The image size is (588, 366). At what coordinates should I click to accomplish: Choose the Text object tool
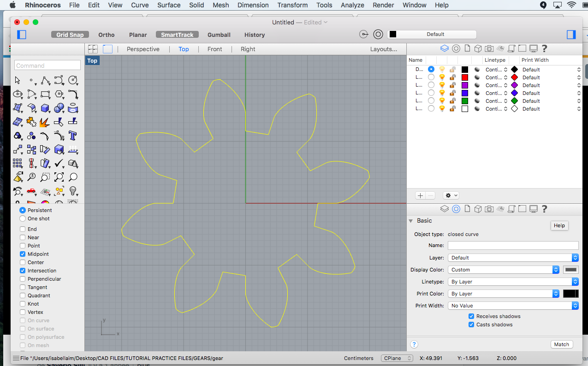[72, 136]
